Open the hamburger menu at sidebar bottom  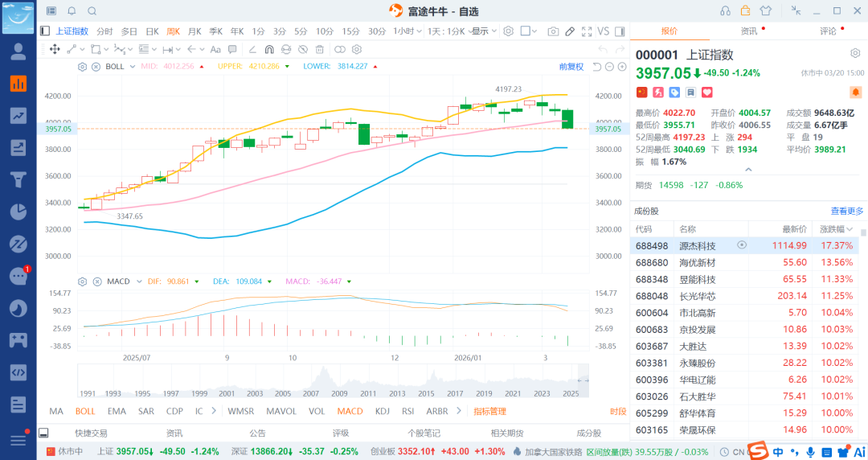(18, 440)
